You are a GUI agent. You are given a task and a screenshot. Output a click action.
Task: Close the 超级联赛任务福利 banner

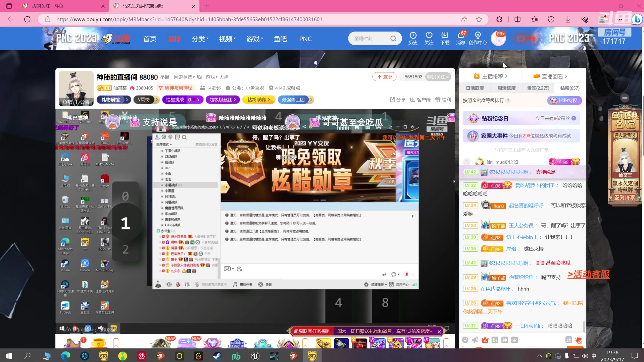click(439, 332)
